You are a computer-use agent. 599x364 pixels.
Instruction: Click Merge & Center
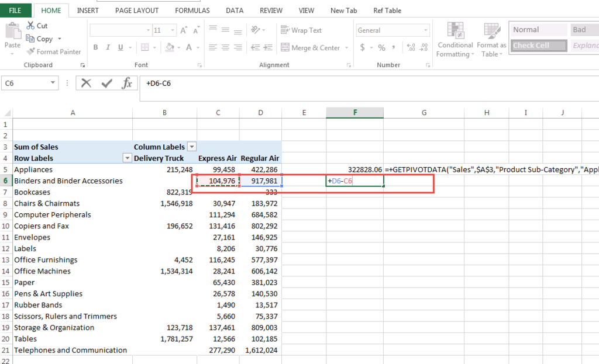[310, 47]
